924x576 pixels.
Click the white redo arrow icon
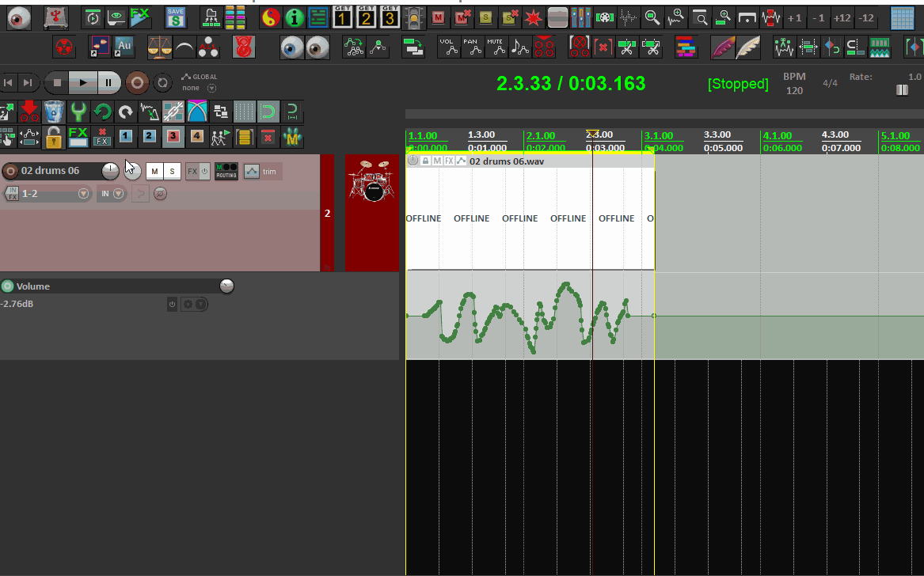click(x=126, y=112)
